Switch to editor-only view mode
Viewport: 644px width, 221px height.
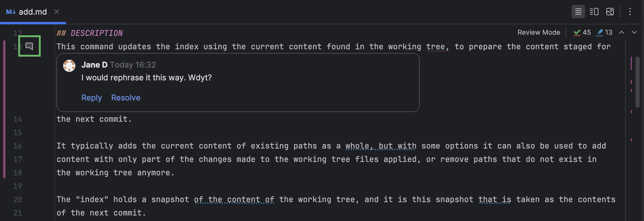[x=578, y=12]
